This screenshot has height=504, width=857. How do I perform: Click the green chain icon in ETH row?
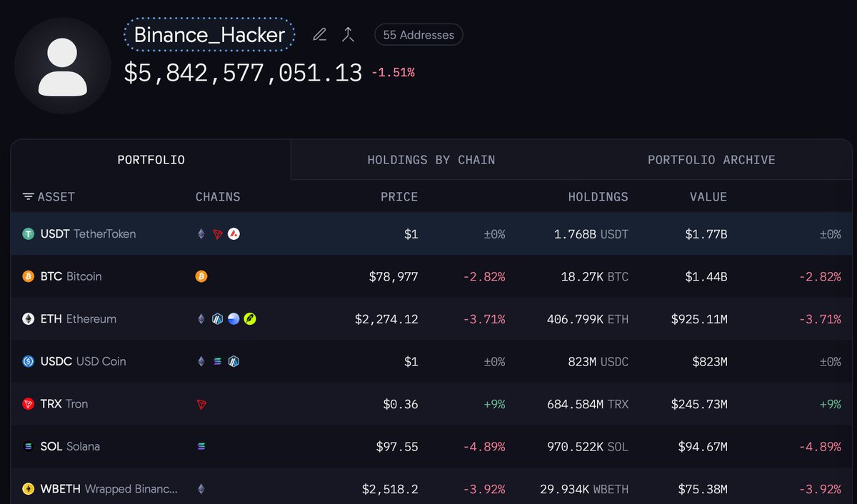(249, 318)
